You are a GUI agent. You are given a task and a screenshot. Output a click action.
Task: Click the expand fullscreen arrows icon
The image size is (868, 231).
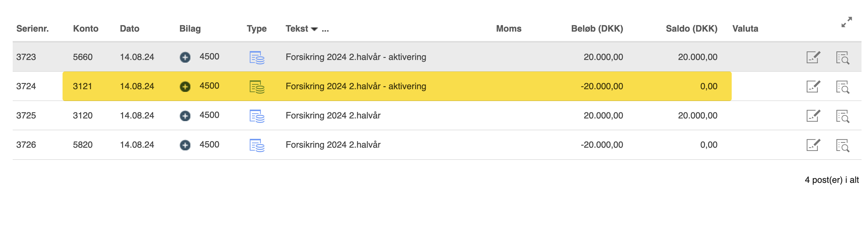[846, 22]
